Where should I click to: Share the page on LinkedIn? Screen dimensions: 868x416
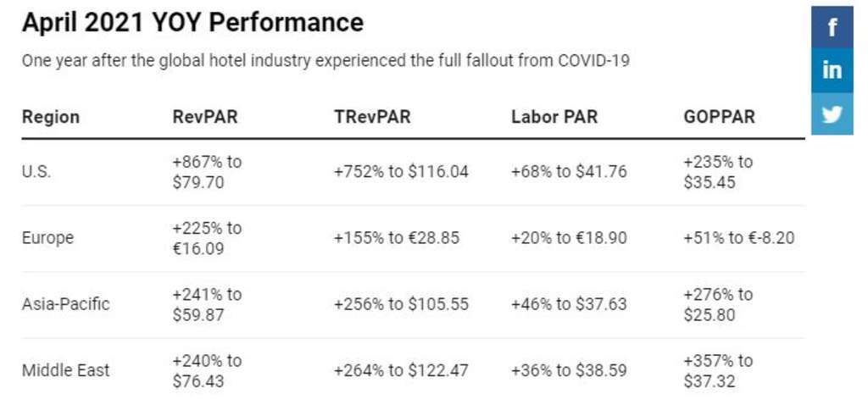tap(832, 70)
